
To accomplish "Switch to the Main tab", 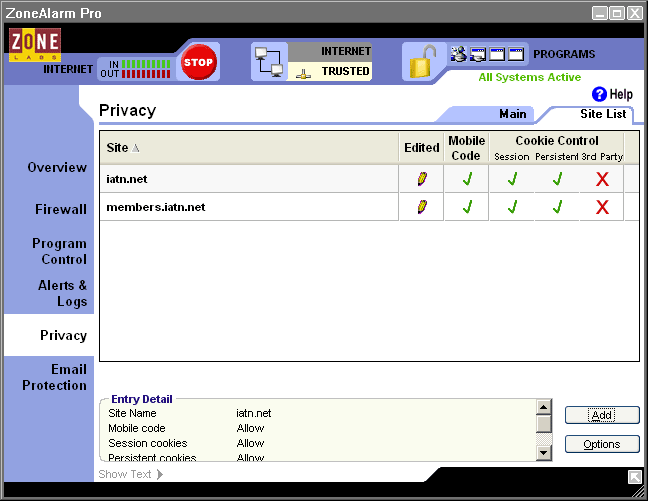I will point(512,114).
